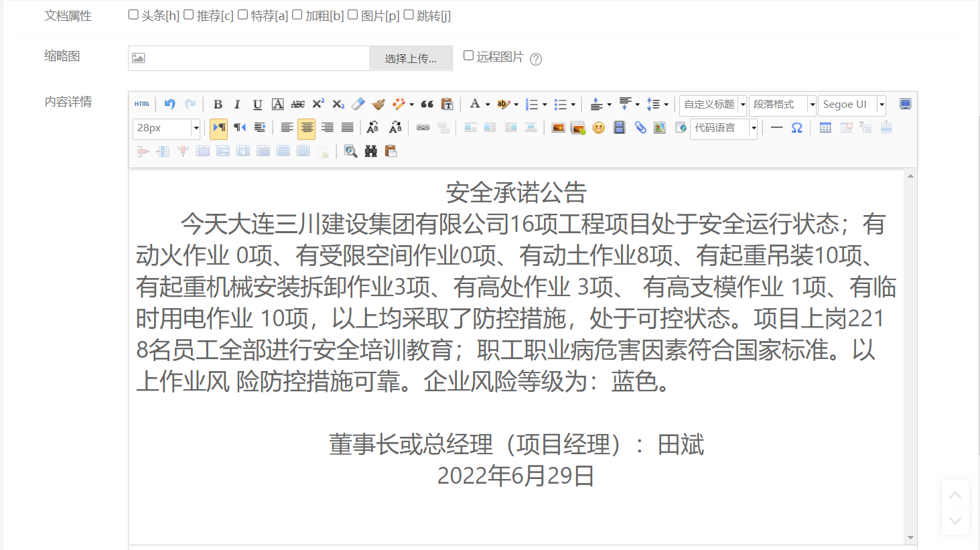Image resolution: width=980 pixels, height=550 pixels.
Task: Click the date 2022年6月29日 in the editor
Action: [516, 476]
